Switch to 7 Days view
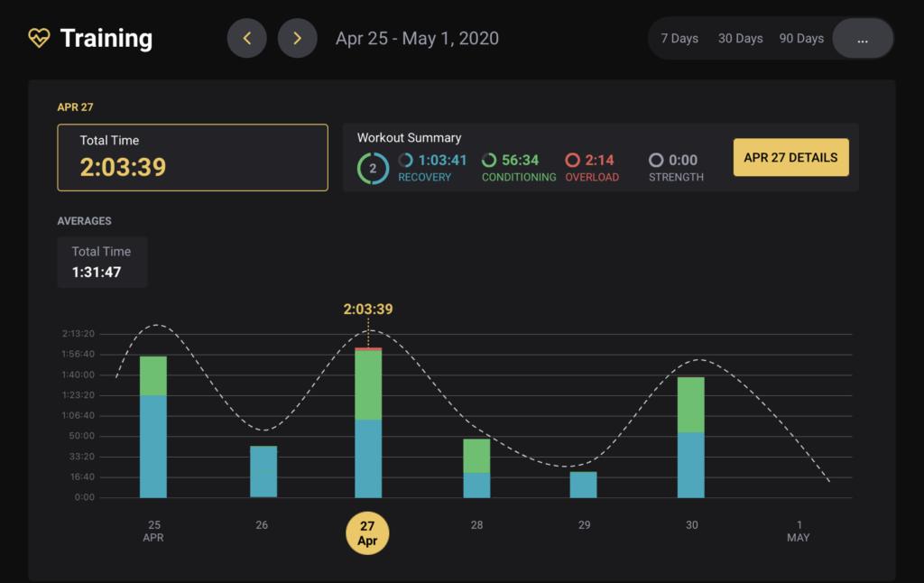This screenshot has height=583, width=924. [x=679, y=39]
